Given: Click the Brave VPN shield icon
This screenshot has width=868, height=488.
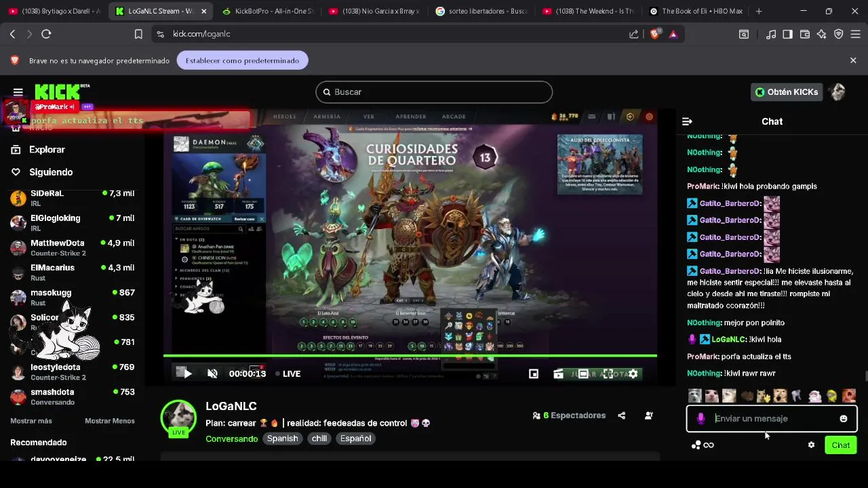Looking at the screenshot, I should [839, 34].
